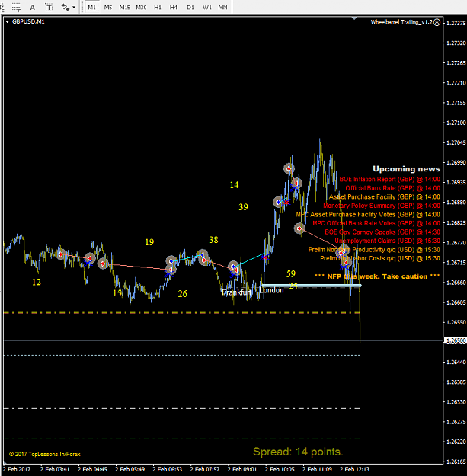Viewport: 467px width, 476px height.
Task: Select Unemployment Claims (USD) news line
Action: point(388,241)
